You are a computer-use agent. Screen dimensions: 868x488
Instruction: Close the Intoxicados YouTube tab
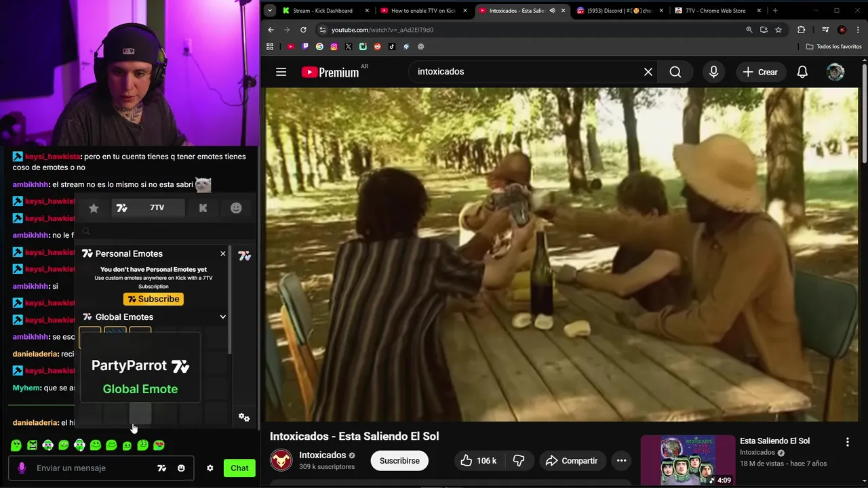coord(563,10)
